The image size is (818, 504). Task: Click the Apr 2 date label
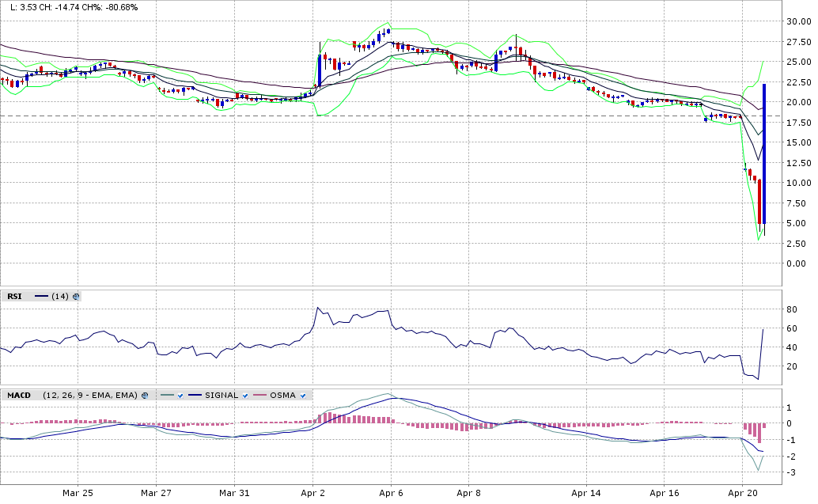click(x=313, y=492)
